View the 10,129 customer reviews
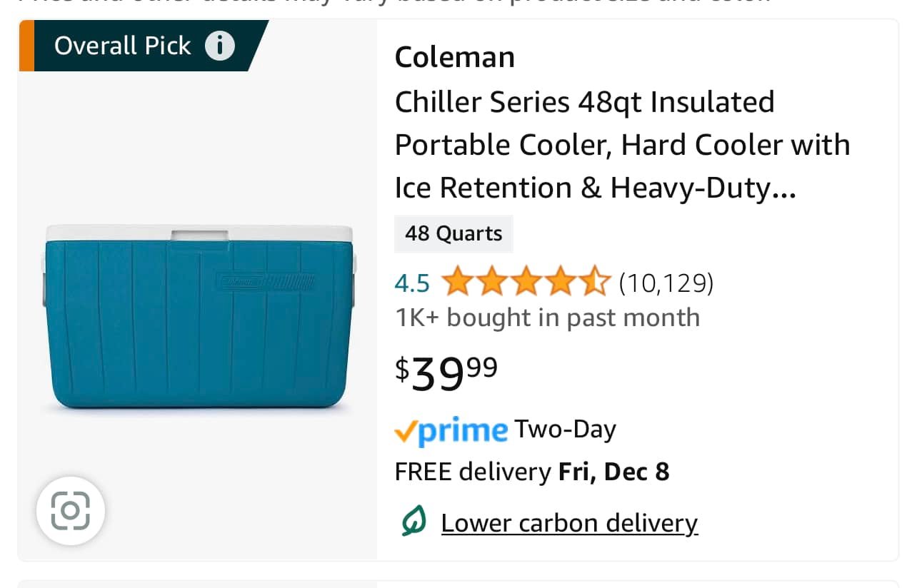Viewport: 917px width, 588px height. point(666,283)
